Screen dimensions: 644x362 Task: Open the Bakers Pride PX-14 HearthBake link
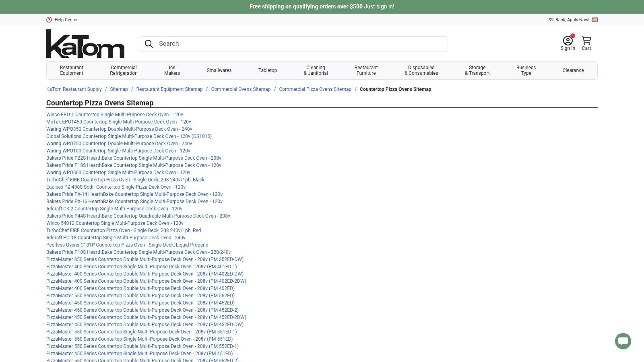134,194
